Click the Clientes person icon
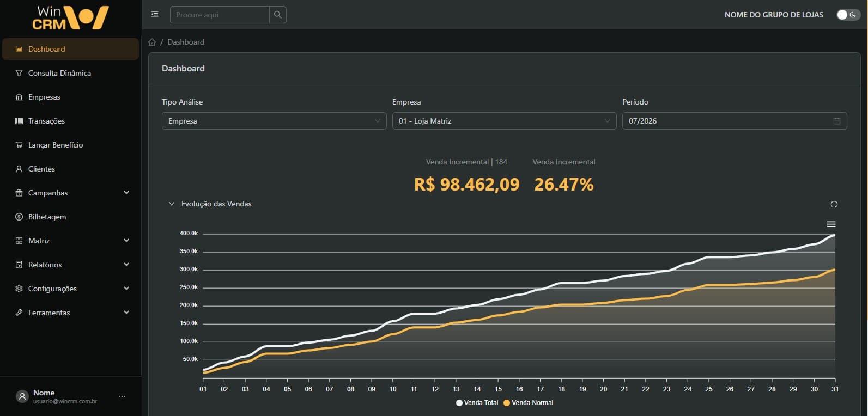Image resolution: width=868 pixels, height=416 pixels. [19, 169]
